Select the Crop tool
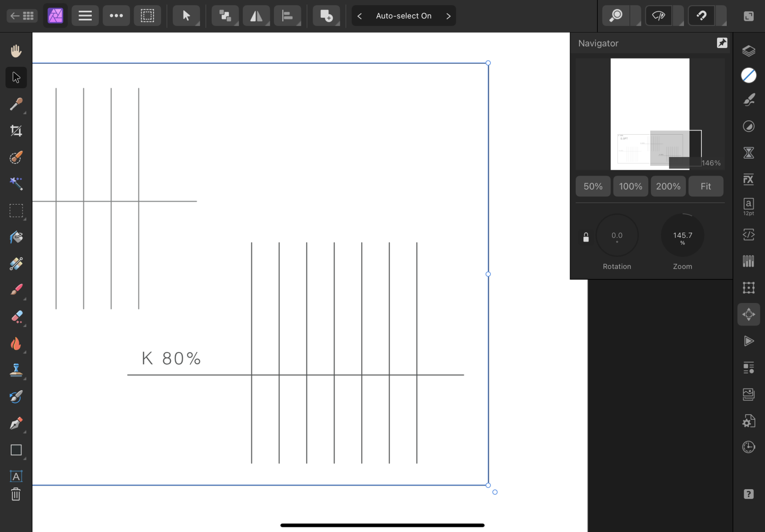 click(x=16, y=131)
